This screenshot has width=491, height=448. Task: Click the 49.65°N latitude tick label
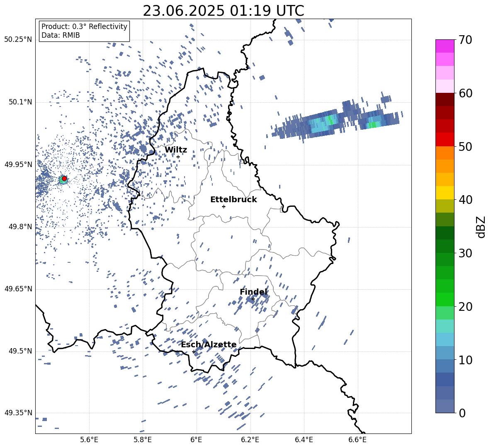point(18,289)
